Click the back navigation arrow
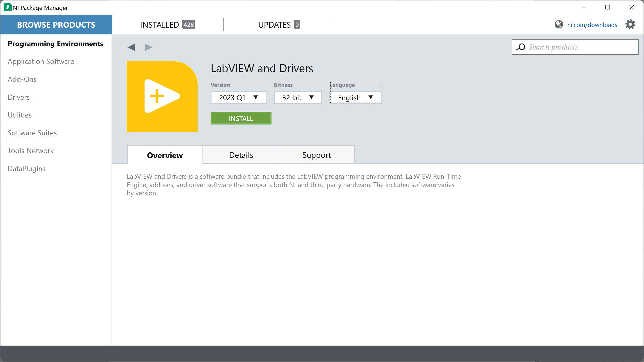The width and height of the screenshot is (644, 362). pos(131,47)
